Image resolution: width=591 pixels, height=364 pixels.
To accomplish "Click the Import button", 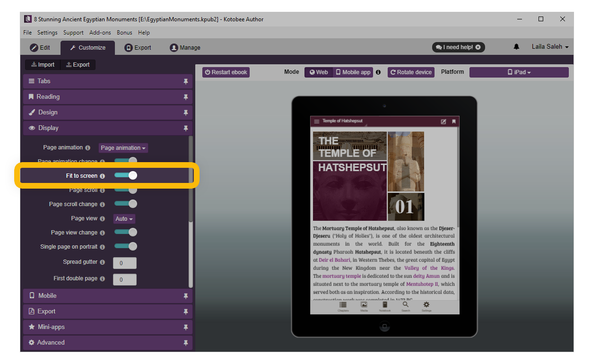I will (43, 65).
